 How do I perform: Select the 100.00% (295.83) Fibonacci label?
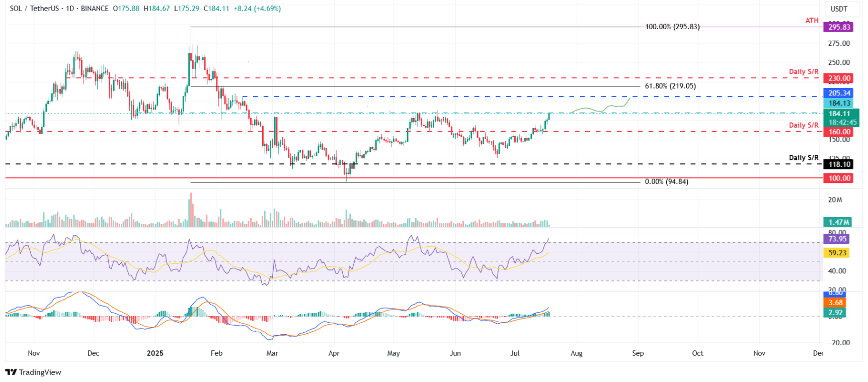click(672, 27)
